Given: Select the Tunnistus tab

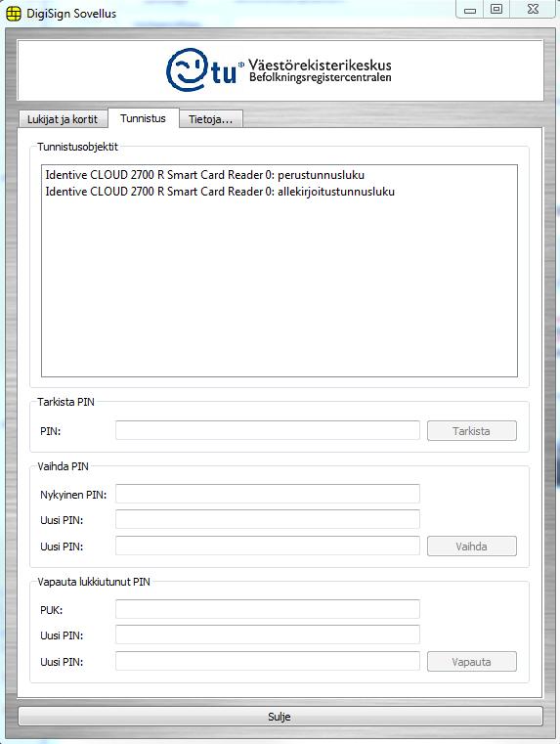Looking at the screenshot, I should click(143, 118).
